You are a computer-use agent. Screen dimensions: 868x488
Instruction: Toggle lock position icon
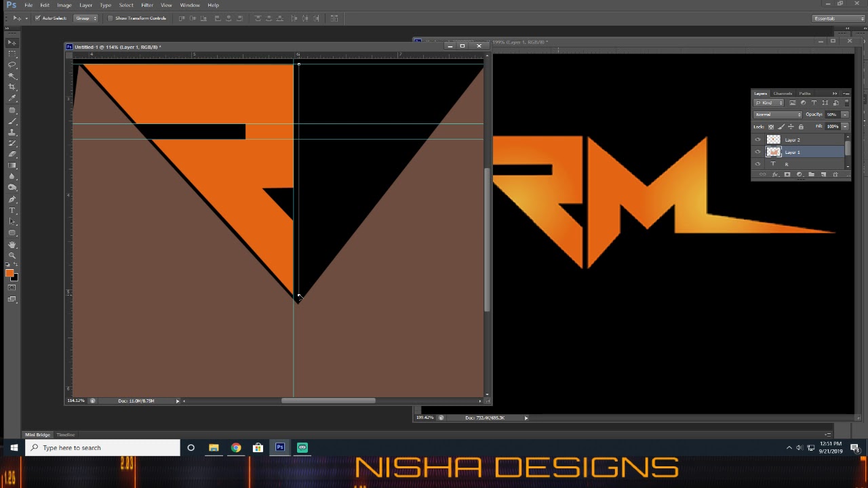click(x=791, y=127)
